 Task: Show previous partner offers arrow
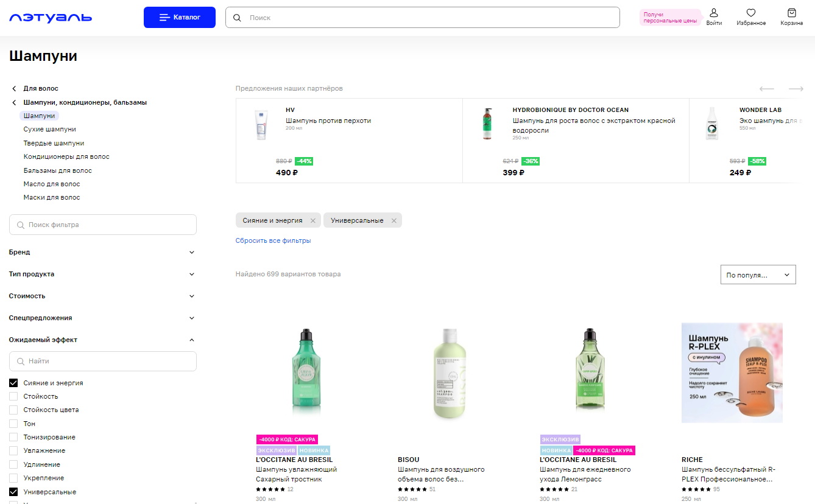[x=766, y=89]
